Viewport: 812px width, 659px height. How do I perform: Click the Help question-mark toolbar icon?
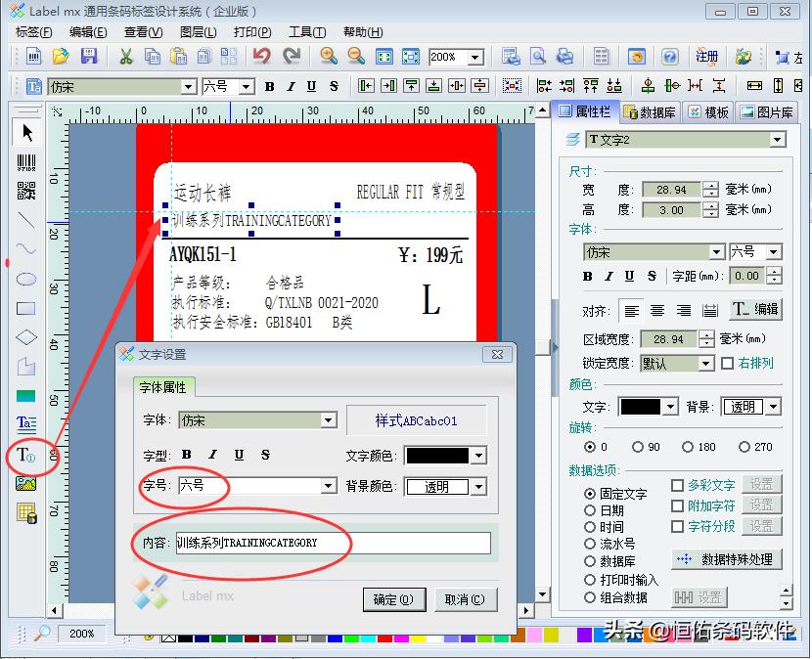[x=669, y=57]
